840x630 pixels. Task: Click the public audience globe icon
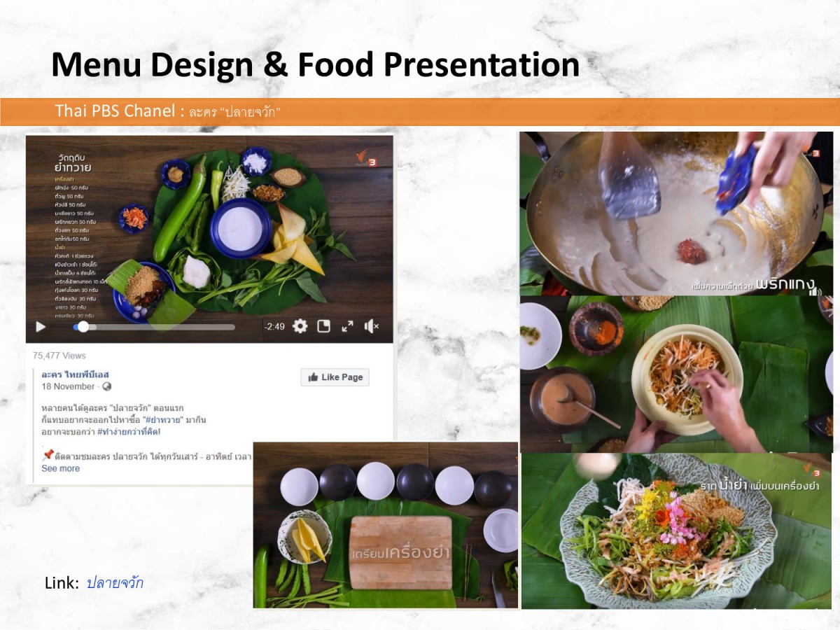tap(106, 386)
